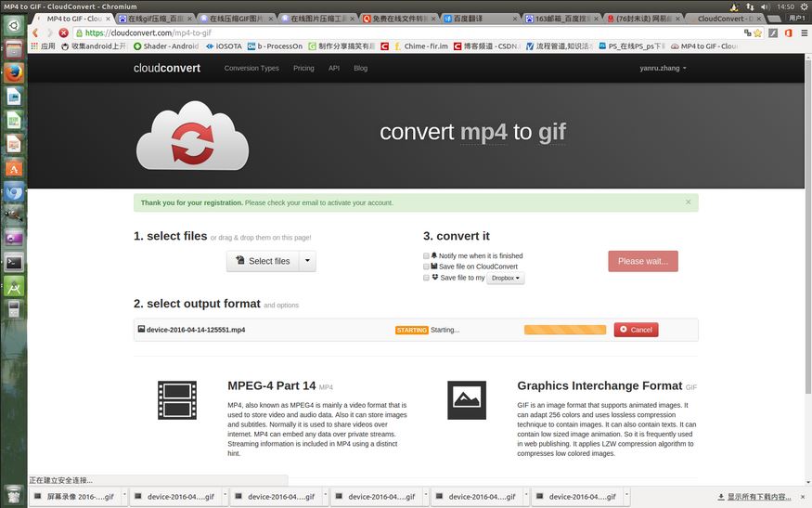812x508 pixels.
Task: Click the orange conversion progress bar
Action: point(565,330)
